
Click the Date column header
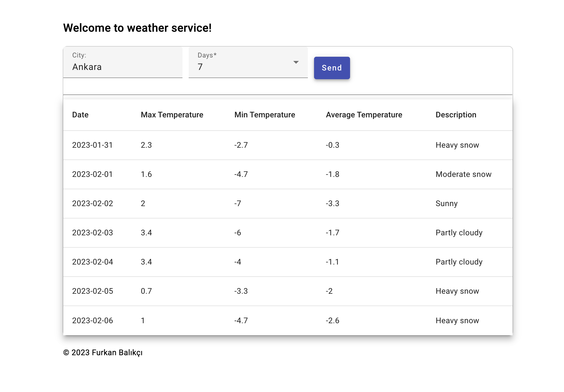pyautogui.click(x=80, y=115)
